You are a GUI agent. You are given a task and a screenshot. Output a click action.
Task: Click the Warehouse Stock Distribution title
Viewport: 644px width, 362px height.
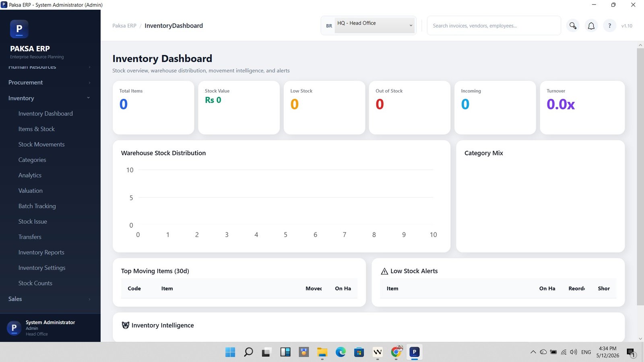pos(163,153)
